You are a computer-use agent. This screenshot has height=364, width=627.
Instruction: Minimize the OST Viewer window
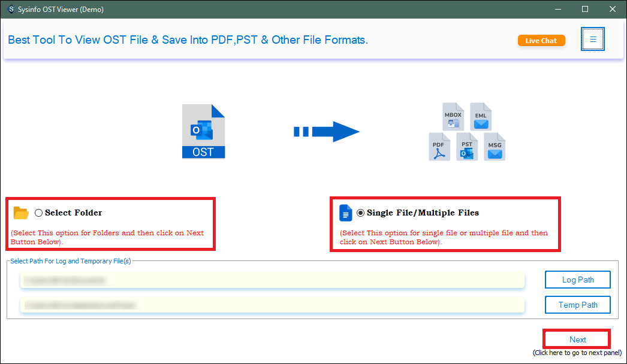[x=558, y=9]
